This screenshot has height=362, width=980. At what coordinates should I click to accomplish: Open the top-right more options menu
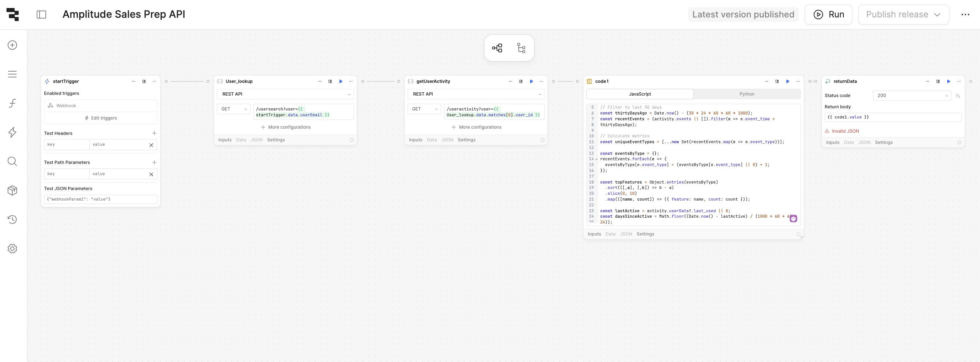[965, 15]
